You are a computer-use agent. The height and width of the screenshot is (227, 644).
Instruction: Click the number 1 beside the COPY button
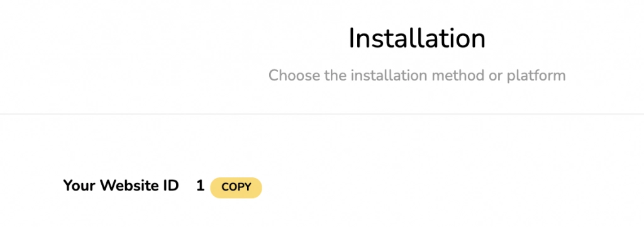click(200, 186)
